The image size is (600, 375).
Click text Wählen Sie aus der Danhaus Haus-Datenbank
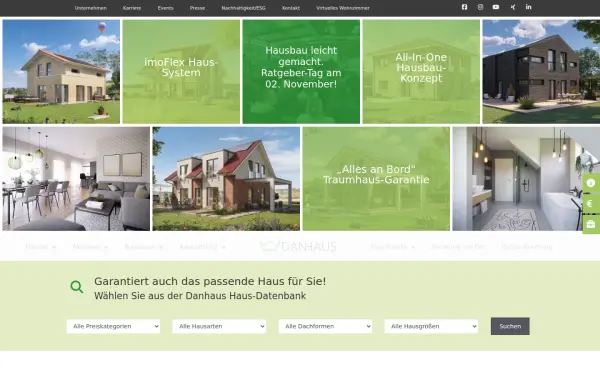coord(200,296)
